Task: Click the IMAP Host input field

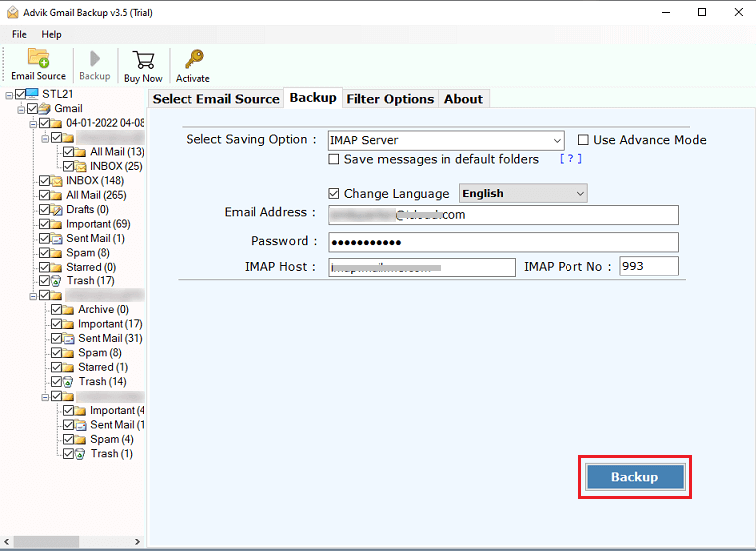Action: [x=422, y=268]
